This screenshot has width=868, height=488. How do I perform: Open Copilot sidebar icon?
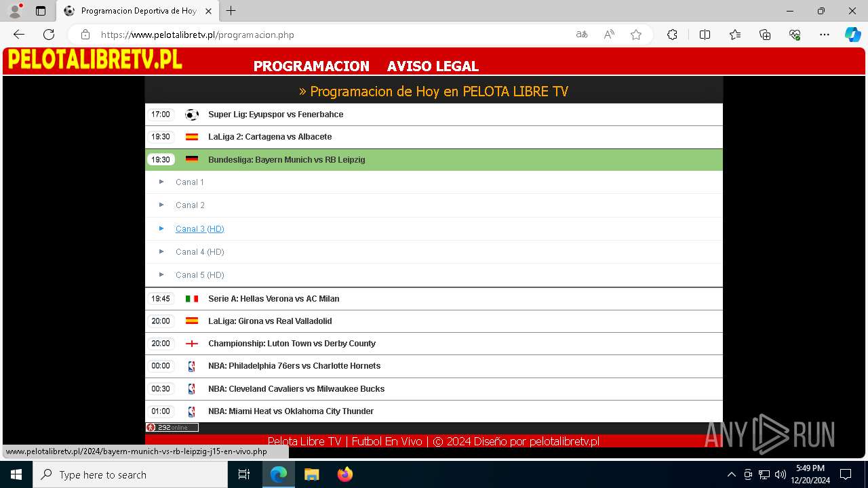pyautogui.click(x=852, y=35)
